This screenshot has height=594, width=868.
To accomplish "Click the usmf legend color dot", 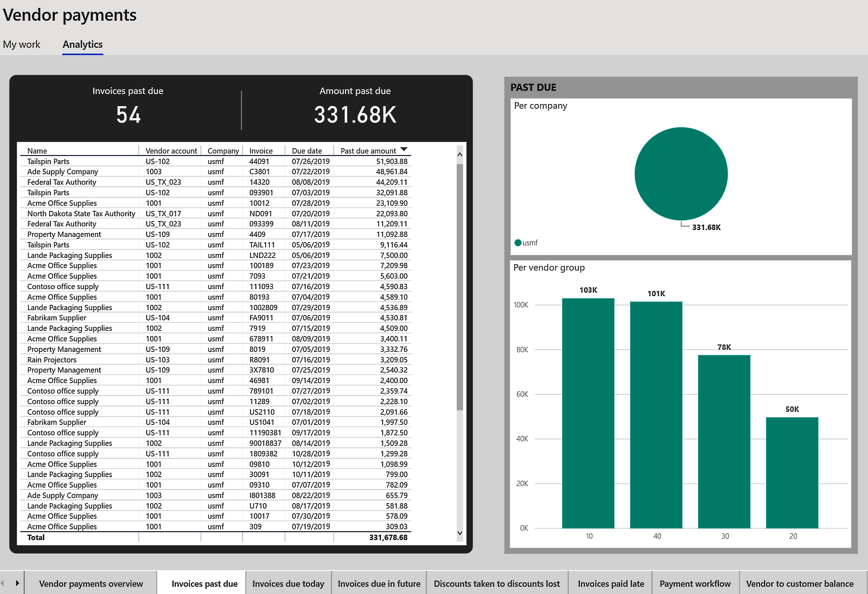I will (x=518, y=243).
